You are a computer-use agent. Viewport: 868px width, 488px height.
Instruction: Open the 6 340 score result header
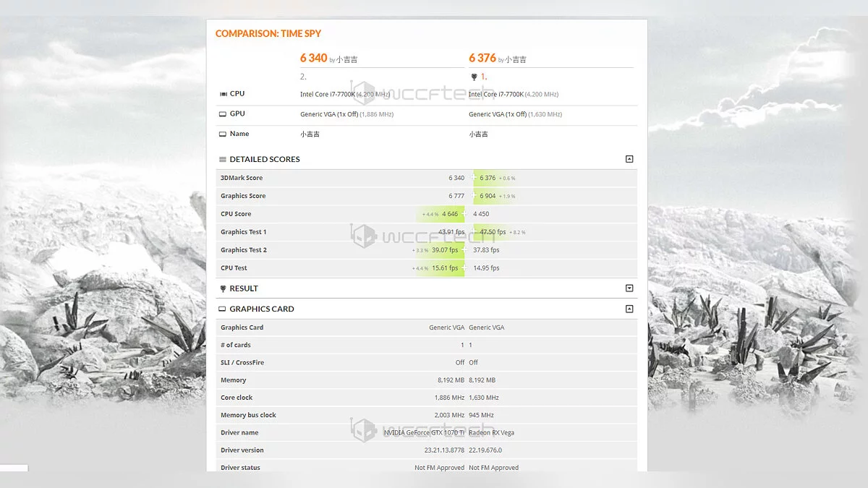313,58
